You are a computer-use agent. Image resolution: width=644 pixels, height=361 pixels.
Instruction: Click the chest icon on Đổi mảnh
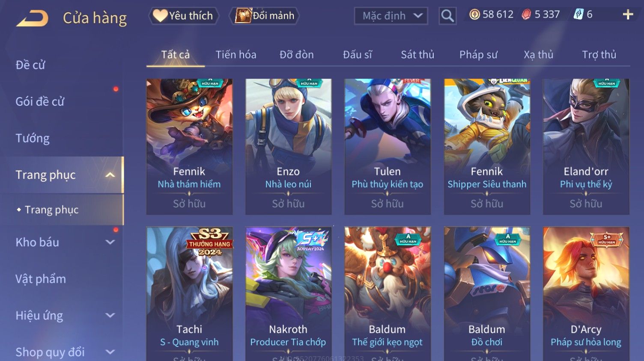tap(243, 16)
